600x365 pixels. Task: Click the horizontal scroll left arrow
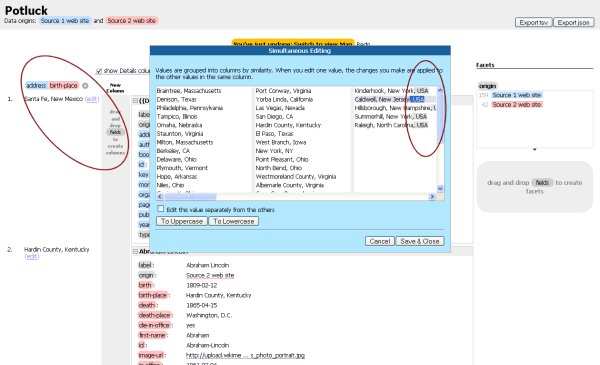click(160, 197)
